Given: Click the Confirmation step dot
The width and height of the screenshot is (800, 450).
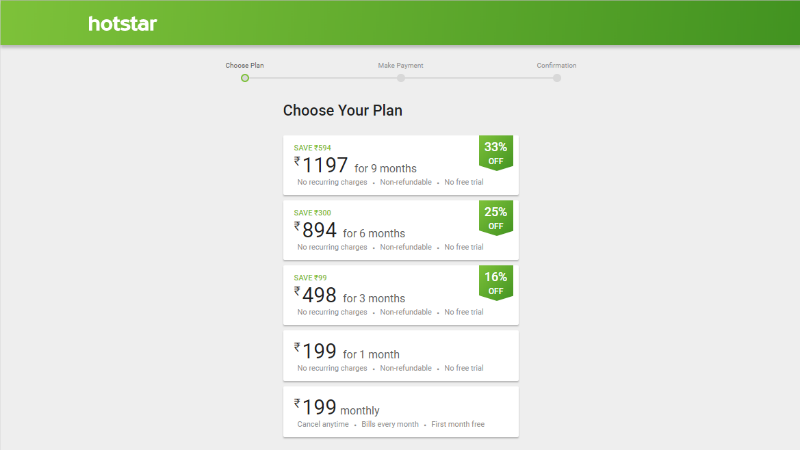Looking at the screenshot, I should pyautogui.click(x=557, y=78).
